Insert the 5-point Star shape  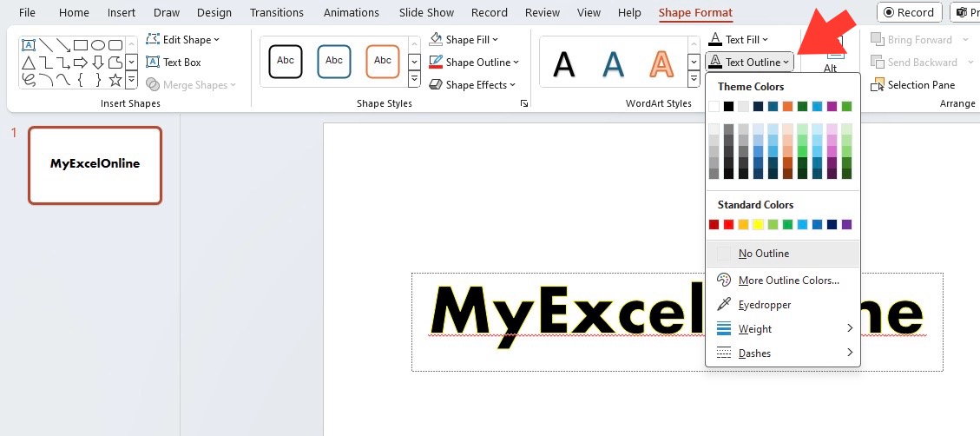[115, 79]
